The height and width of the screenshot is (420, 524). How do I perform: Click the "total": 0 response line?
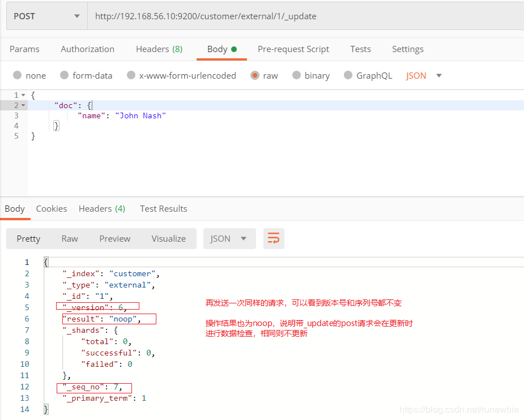pos(106,341)
